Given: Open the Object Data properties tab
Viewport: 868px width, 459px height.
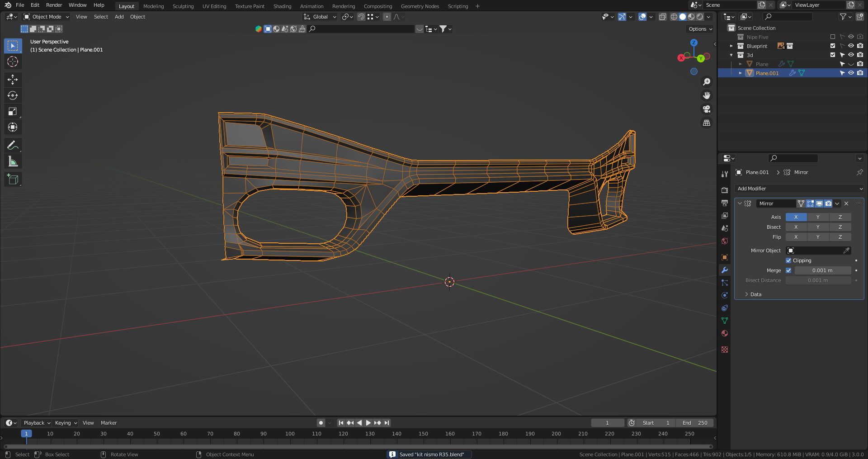Looking at the screenshot, I should (725, 321).
